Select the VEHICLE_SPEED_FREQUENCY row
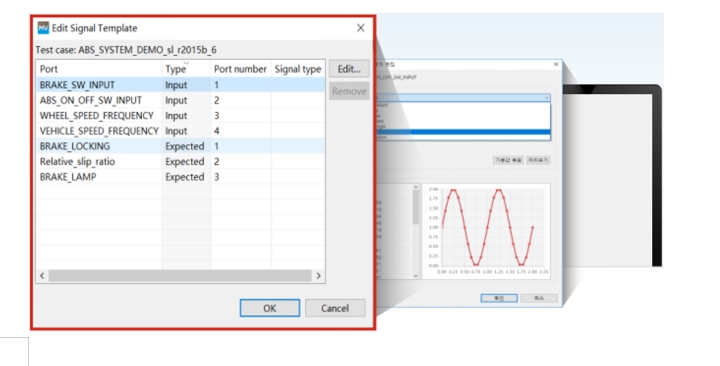The height and width of the screenshot is (366, 720). 180,131
